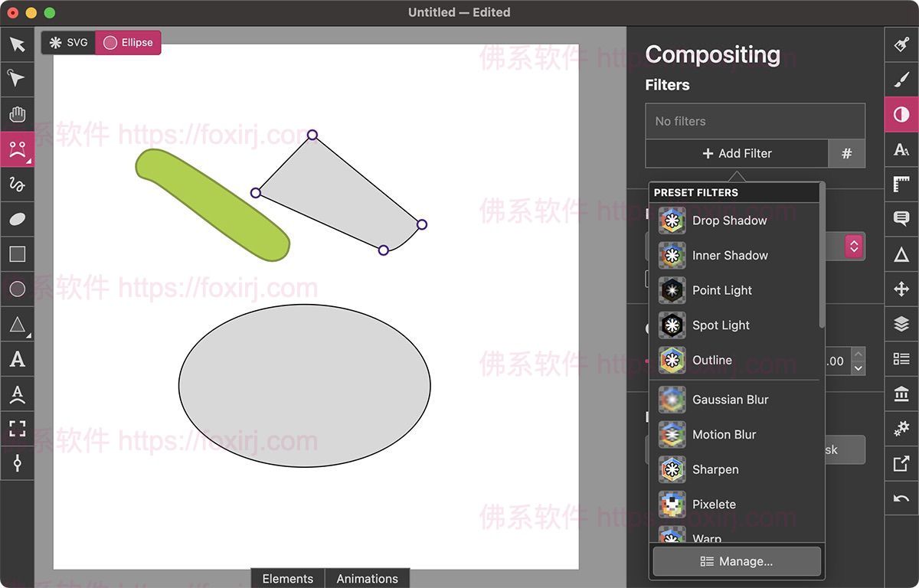This screenshot has height=588, width=919.
Task: Open the Manage filters dialog
Action: [736, 561]
